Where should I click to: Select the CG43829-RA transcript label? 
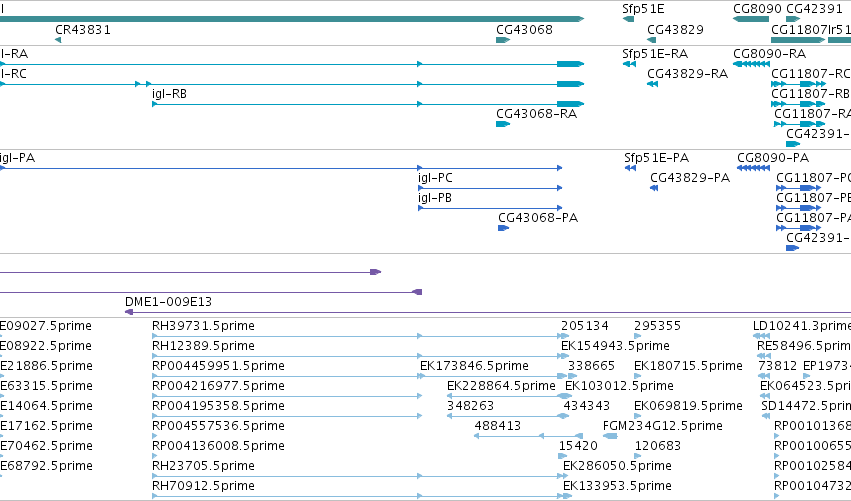[x=687, y=74]
